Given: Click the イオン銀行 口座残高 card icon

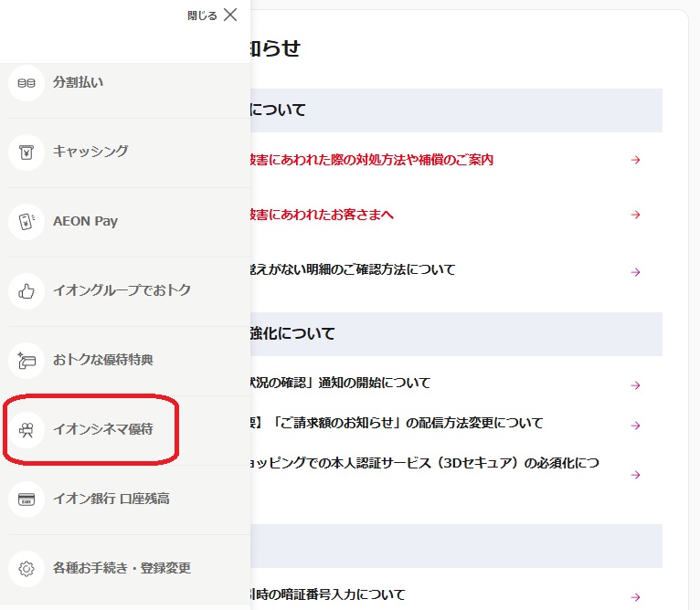Looking at the screenshot, I should [x=27, y=499].
